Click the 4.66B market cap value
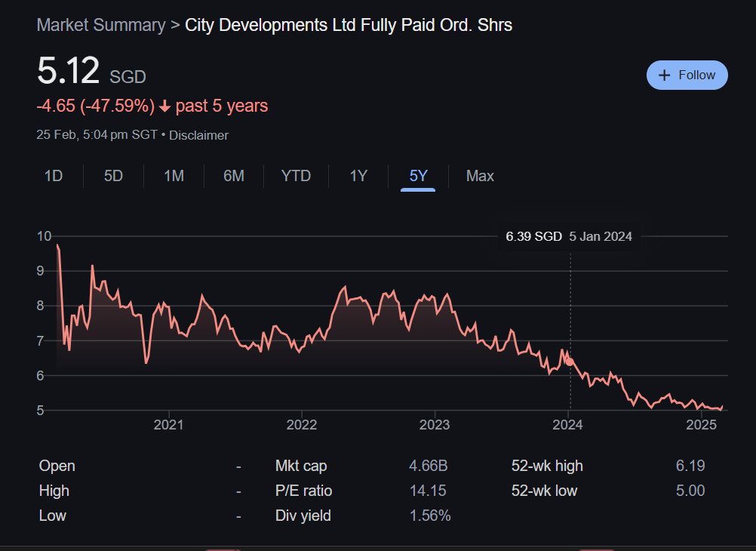756x551 pixels. pos(428,466)
